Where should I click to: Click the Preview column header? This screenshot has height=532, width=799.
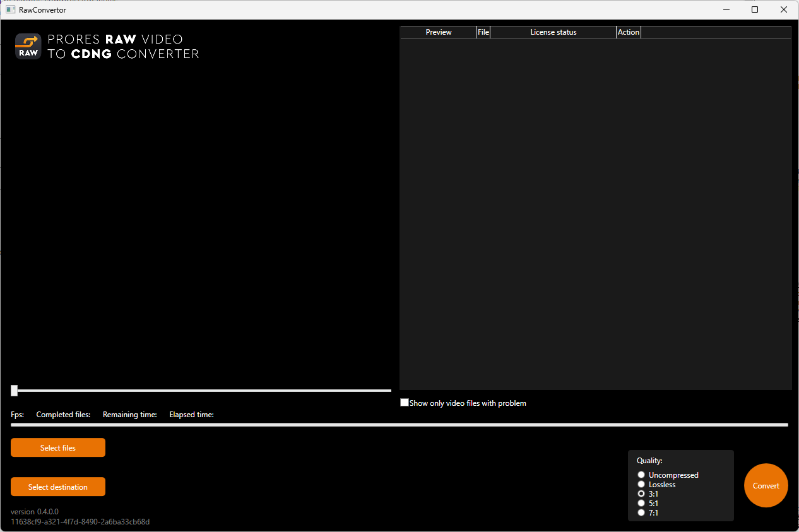pos(438,32)
